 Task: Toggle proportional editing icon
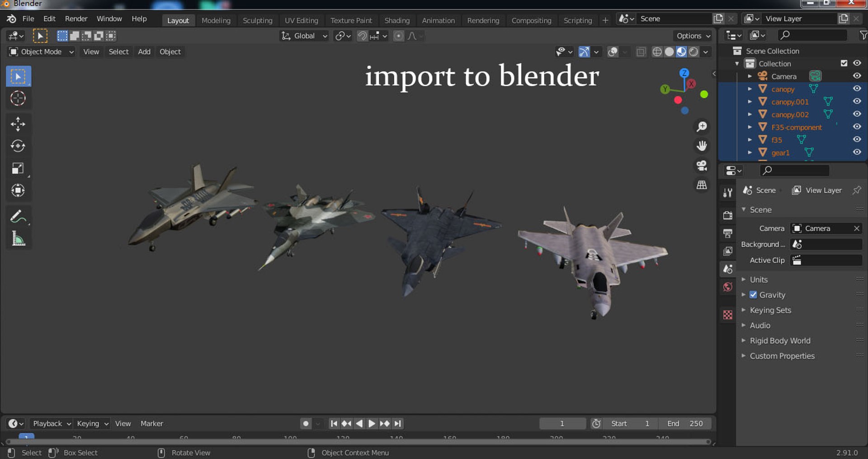click(x=398, y=36)
